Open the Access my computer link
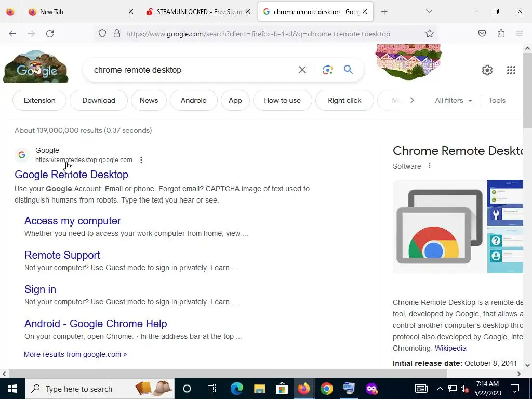532x399 pixels. click(73, 221)
